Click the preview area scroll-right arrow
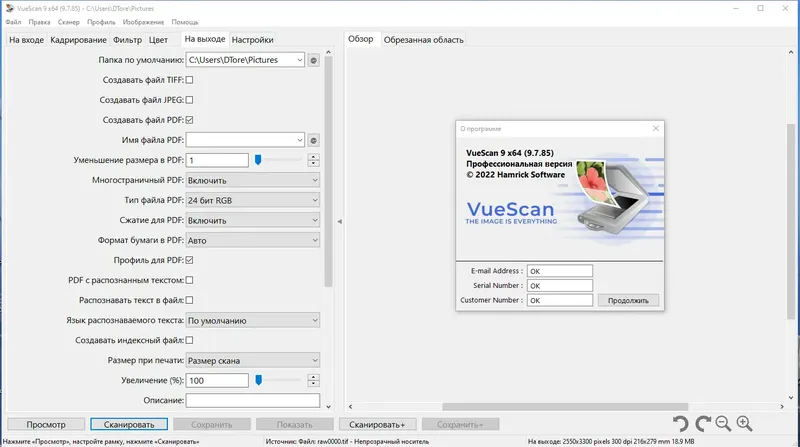This screenshot has width=800, height=447. click(782, 407)
